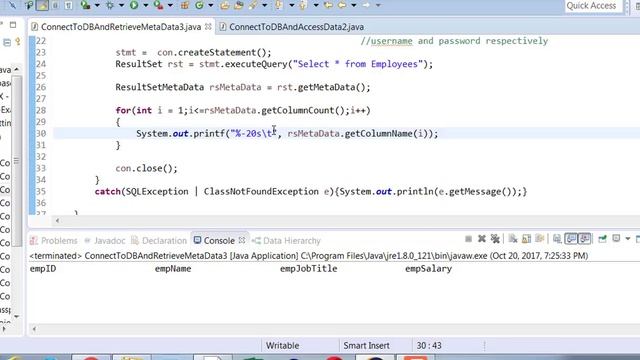Screen dimensions: 640x360
Task: Close the Console view tab
Action: tap(242, 240)
